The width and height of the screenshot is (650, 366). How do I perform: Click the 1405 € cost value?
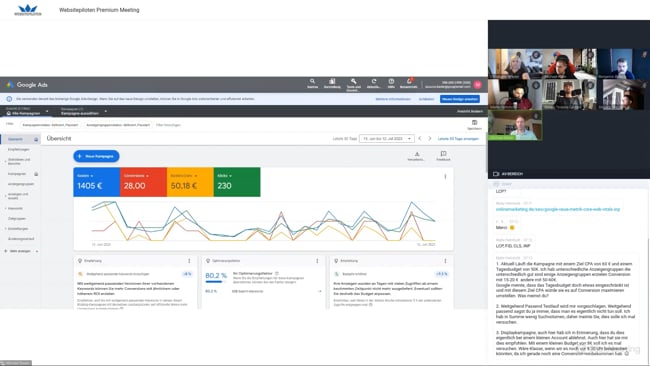pos(89,186)
